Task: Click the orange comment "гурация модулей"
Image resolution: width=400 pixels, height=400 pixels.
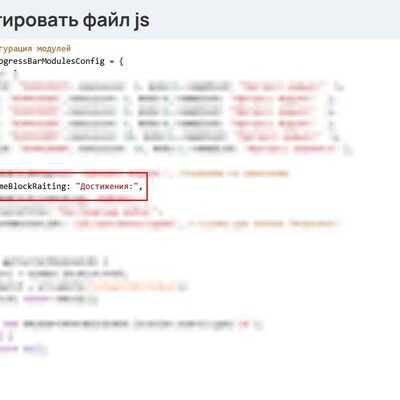Action: click(35, 49)
